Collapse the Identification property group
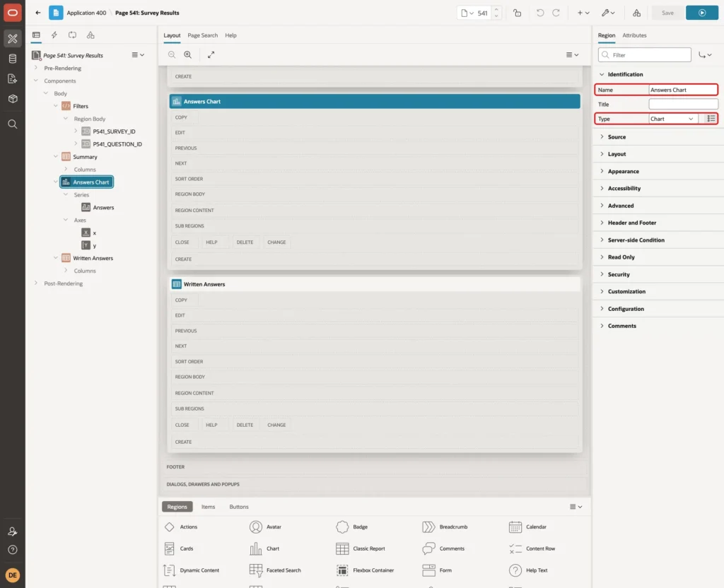The height and width of the screenshot is (588, 724). tap(602, 74)
